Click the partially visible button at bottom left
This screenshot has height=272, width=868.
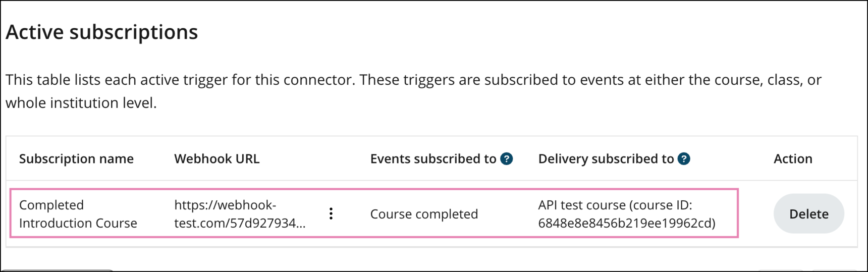pos(58,270)
